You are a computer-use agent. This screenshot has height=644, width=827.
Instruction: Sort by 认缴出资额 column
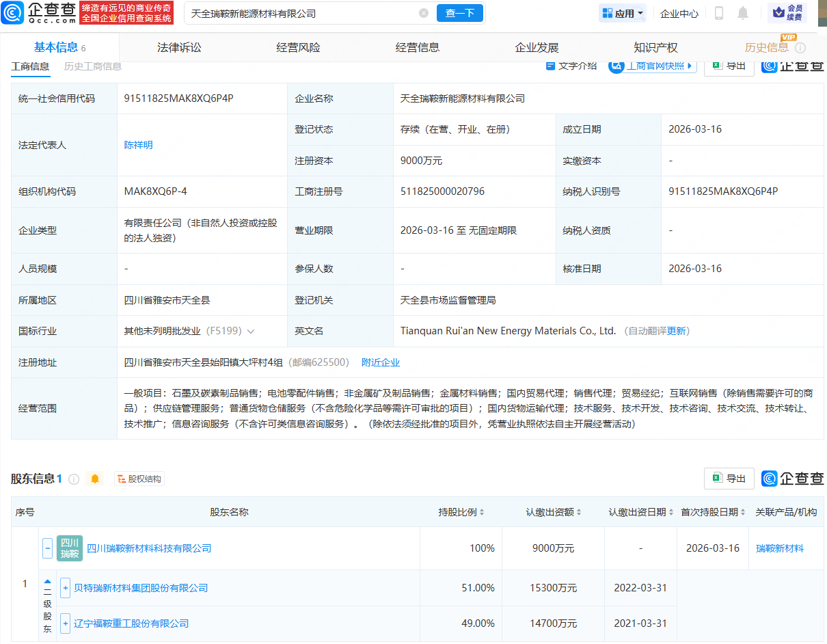click(x=580, y=512)
